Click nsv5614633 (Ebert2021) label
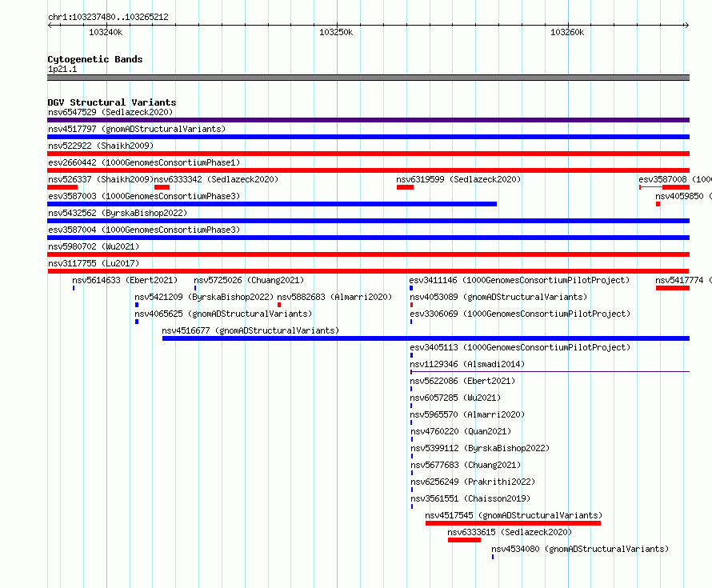 point(125,280)
